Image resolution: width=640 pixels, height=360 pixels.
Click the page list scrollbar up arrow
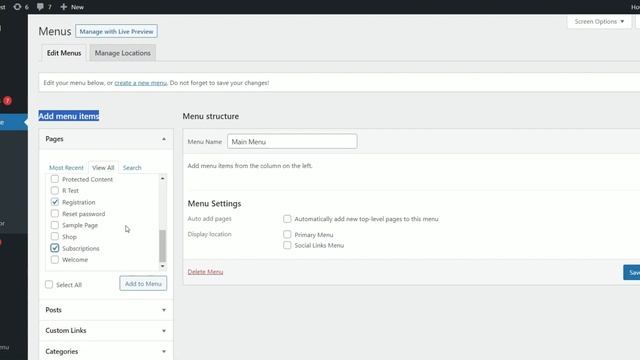[162, 178]
